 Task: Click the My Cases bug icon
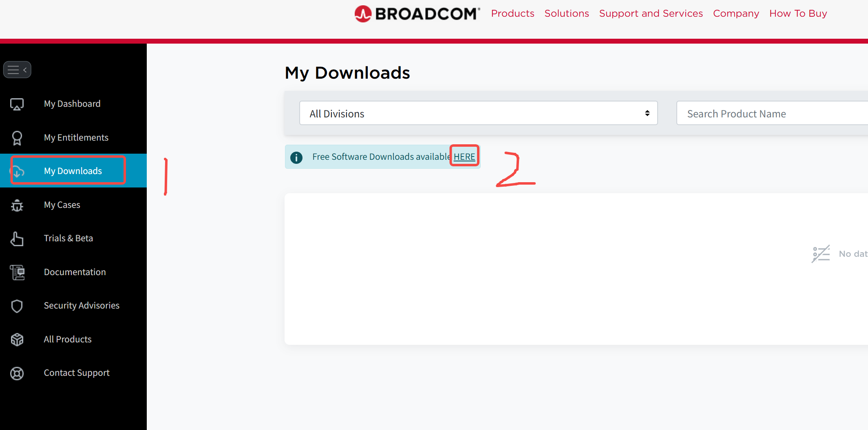coord(17,205)
